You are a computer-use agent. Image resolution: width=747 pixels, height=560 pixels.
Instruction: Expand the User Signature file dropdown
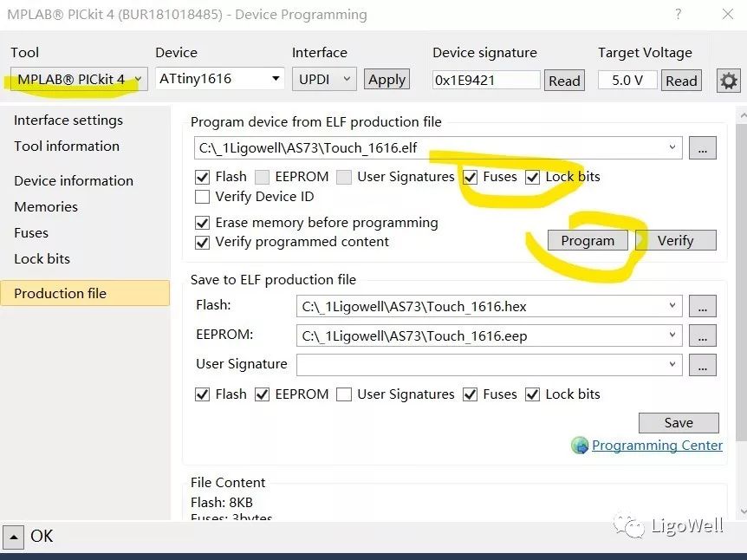672,365
